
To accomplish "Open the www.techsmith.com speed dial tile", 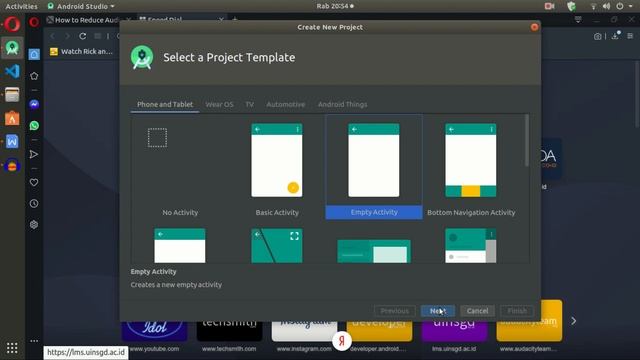I will [x=229, y=331].
